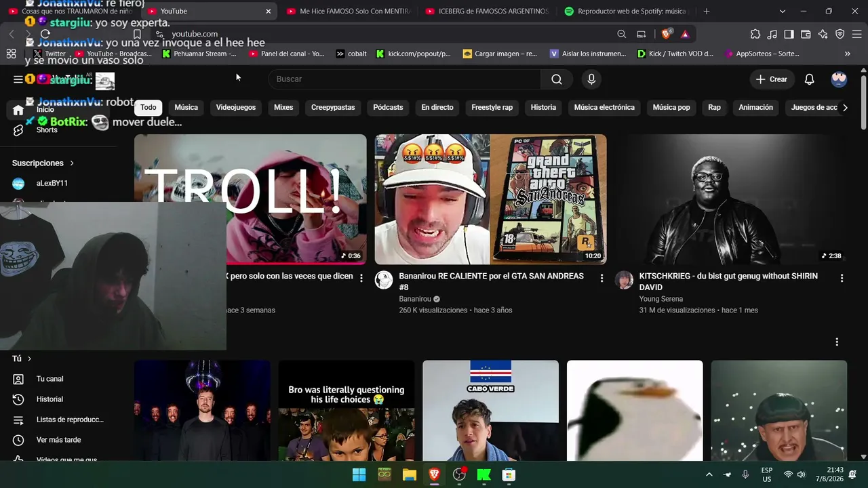Open the YouTube guide hamburger menu
This screenshot has height=488, width=868.
click(18, 79)
